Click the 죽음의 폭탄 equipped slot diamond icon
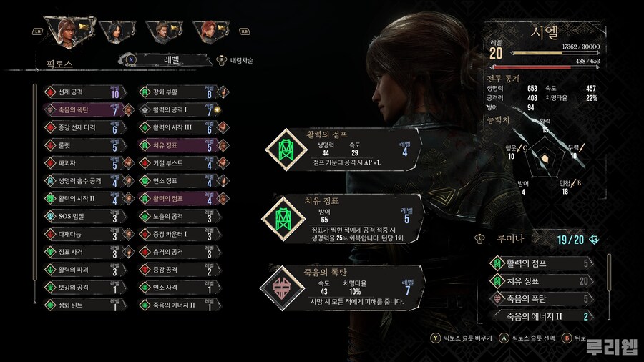644x362 pixels. coord(282,288)
